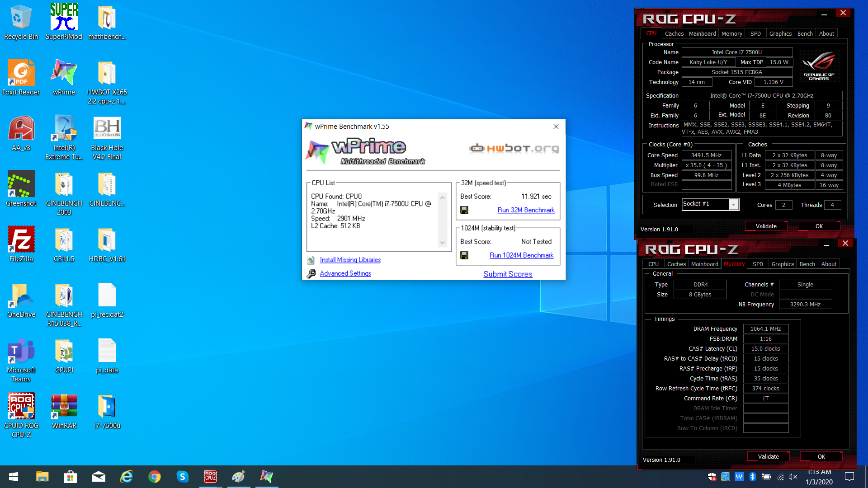Select Microsoft Teams desktop shortcut
The image size is (868, 488).
coord(21,360)
